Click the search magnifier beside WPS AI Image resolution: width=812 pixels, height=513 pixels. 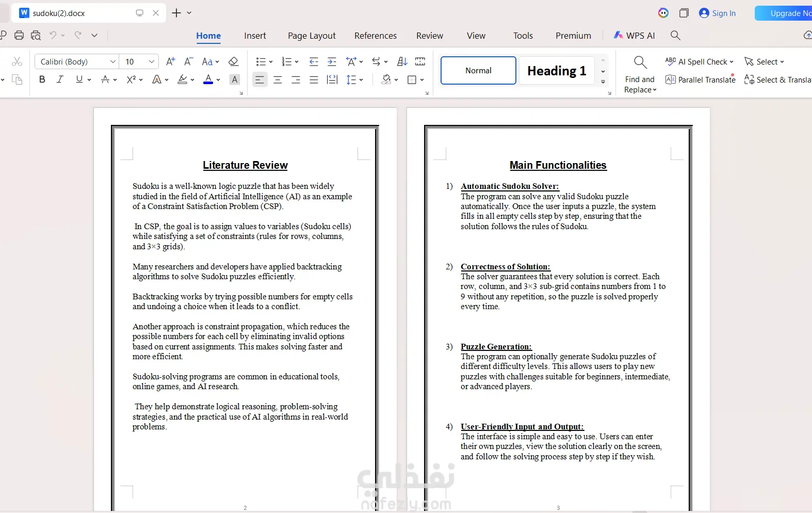[x=675, y=35]
